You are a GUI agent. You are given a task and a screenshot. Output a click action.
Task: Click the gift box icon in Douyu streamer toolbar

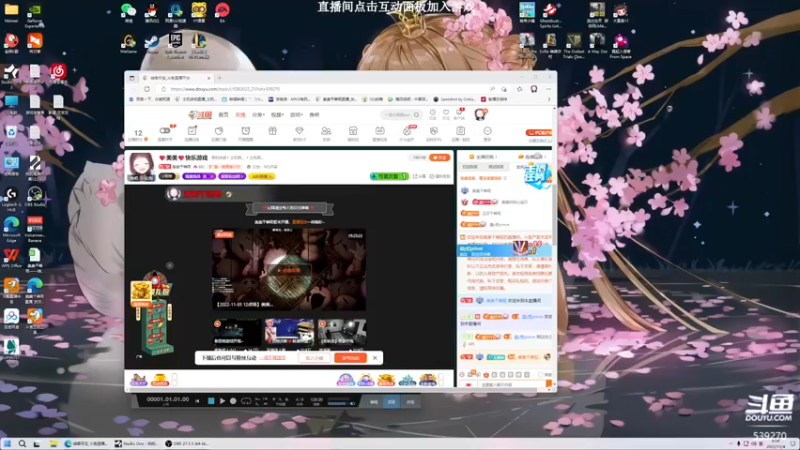pos(272,133)
